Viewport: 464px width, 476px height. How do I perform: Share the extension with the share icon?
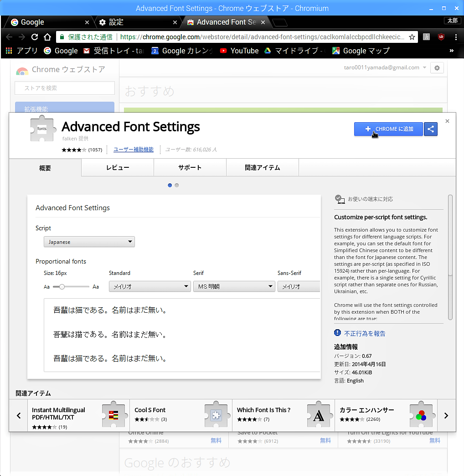tap(431, 129)
